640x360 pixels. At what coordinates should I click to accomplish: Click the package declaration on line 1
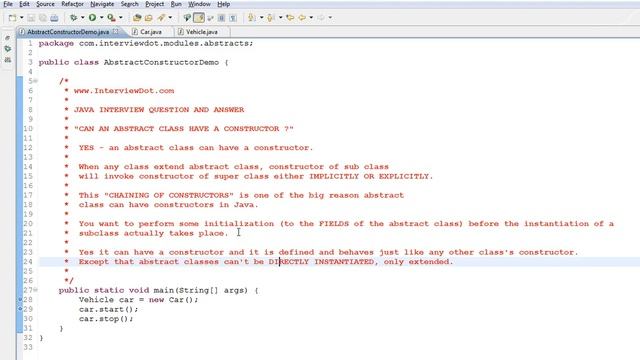tap(146, 43)
